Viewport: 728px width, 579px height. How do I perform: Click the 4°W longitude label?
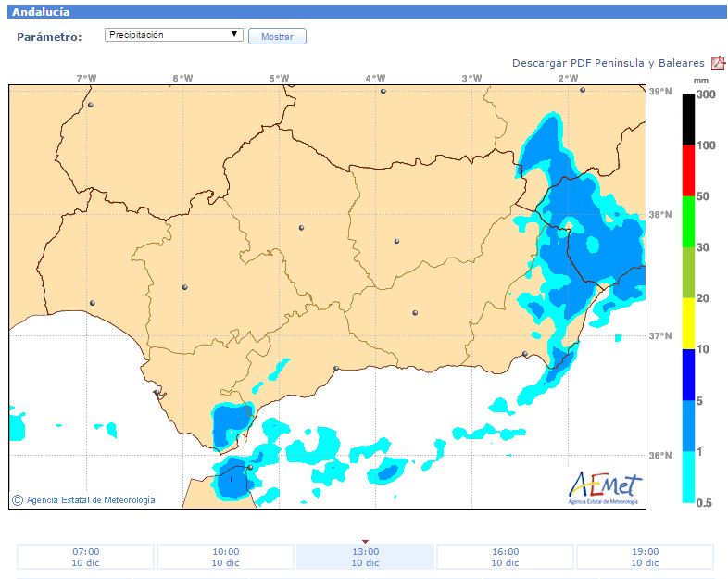(376, 78)
